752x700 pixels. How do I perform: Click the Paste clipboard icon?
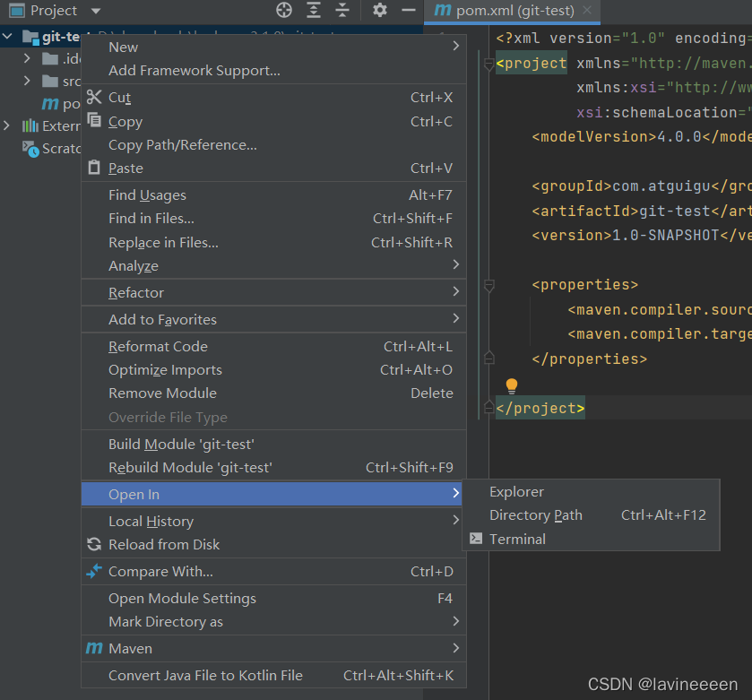94,168
